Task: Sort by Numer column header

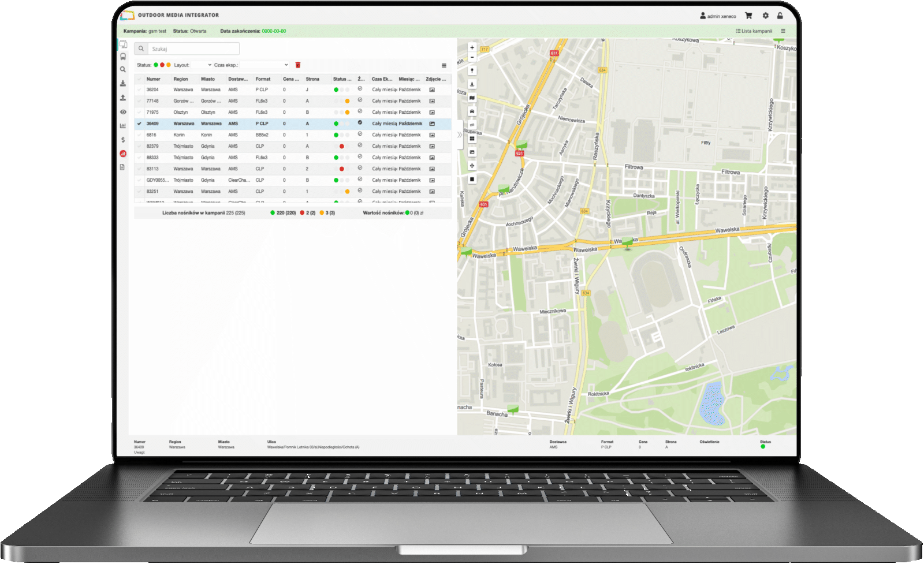Action: 154,79
